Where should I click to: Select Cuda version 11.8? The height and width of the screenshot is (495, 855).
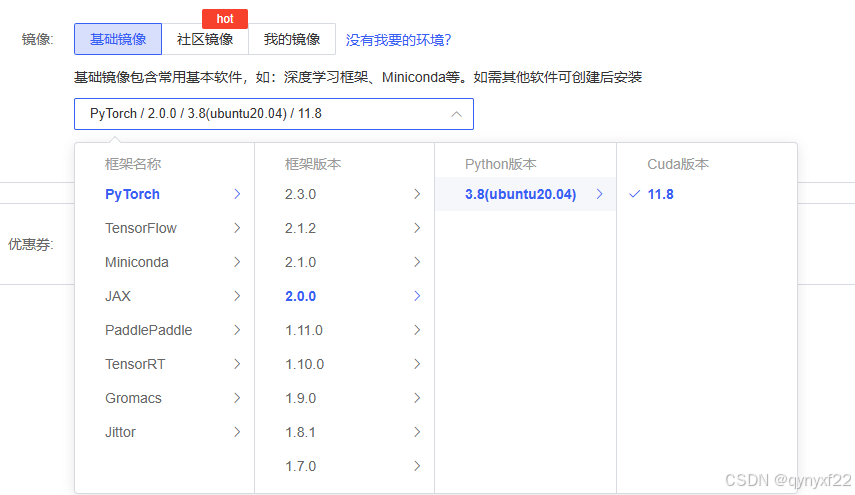(707, 194)
